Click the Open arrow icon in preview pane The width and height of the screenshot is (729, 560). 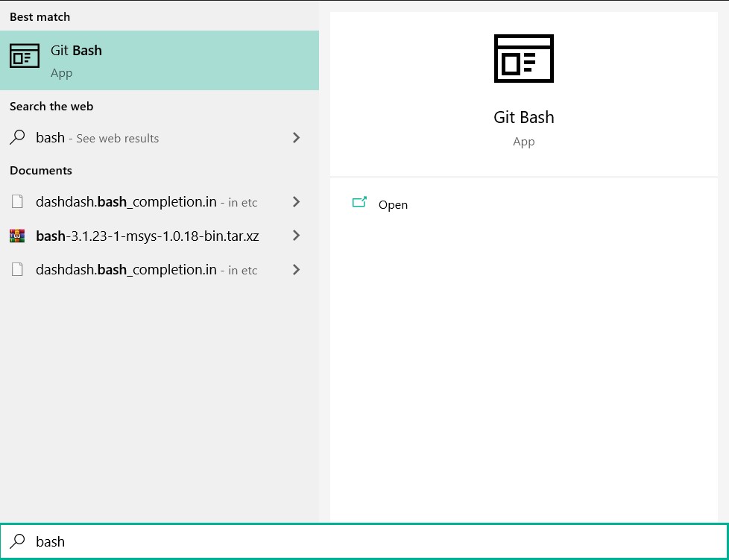tap(359, 202)
